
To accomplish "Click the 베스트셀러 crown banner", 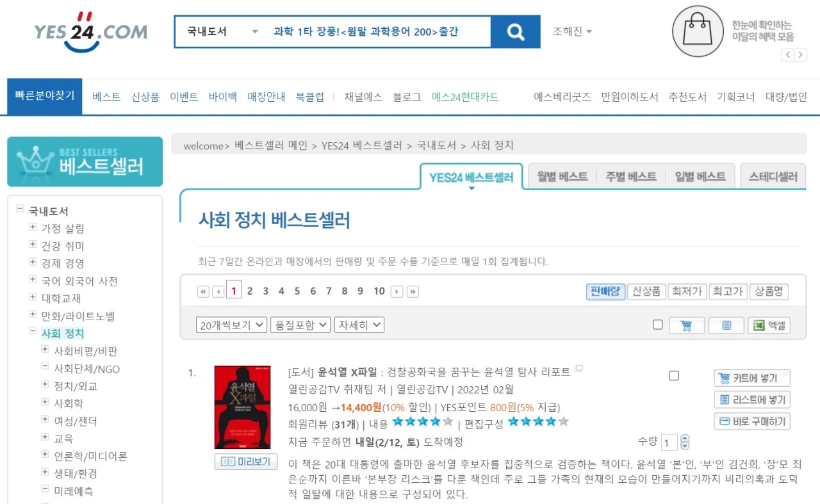I will click(85, 161).
